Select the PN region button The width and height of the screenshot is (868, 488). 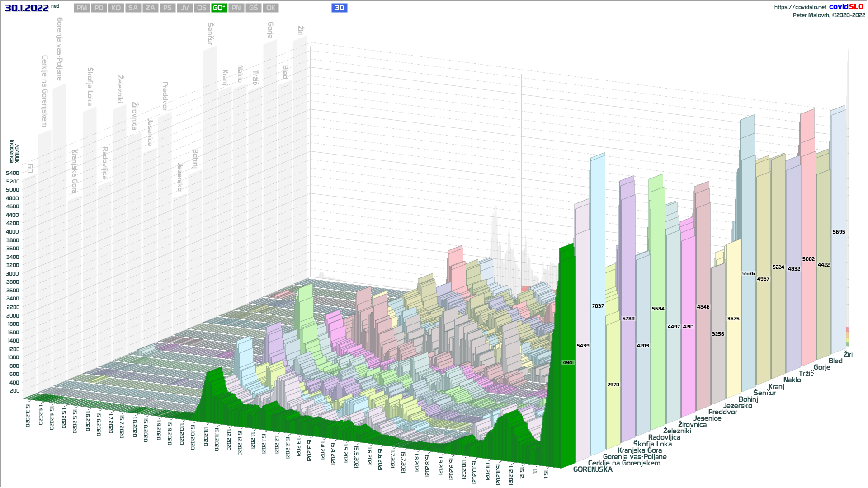(x=236, y=8)
